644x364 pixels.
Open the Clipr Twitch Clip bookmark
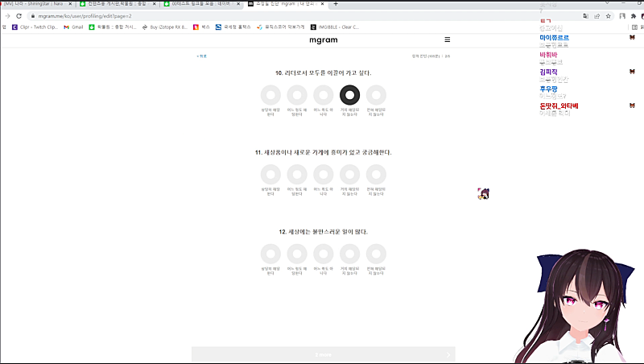(x=35, y=27)
